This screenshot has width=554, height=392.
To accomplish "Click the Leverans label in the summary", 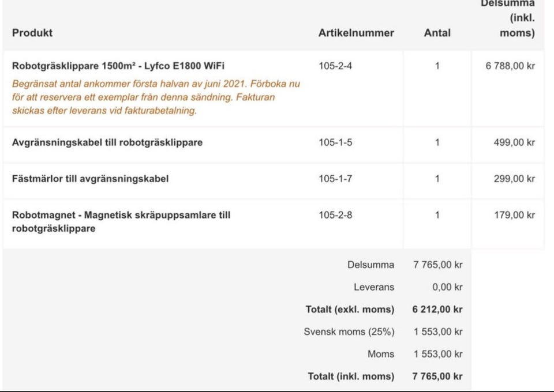I will [374, 287].
